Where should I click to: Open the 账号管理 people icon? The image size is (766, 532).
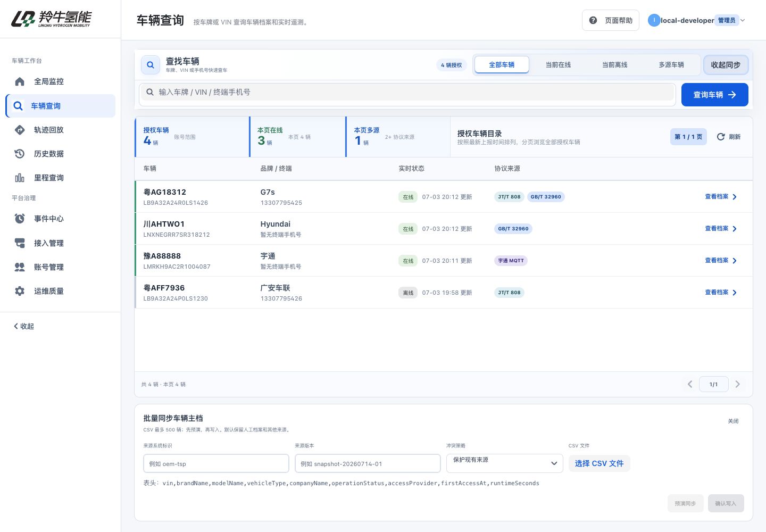[x=20, y=267]
